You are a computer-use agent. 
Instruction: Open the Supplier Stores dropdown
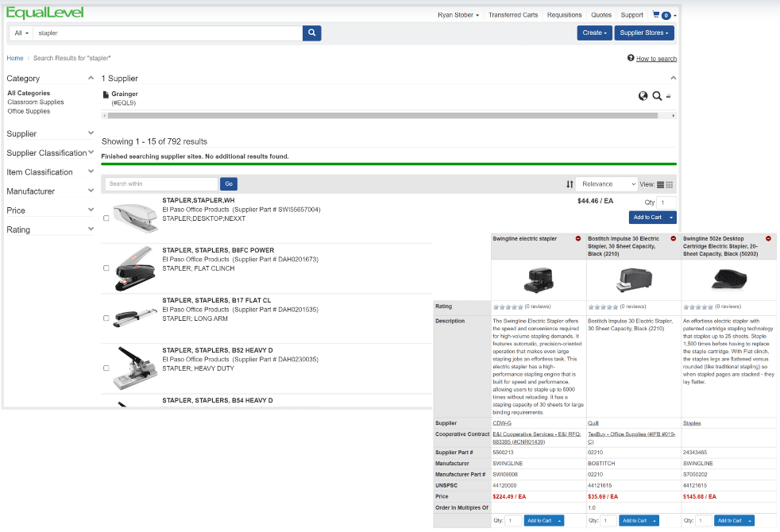point(645,33)
